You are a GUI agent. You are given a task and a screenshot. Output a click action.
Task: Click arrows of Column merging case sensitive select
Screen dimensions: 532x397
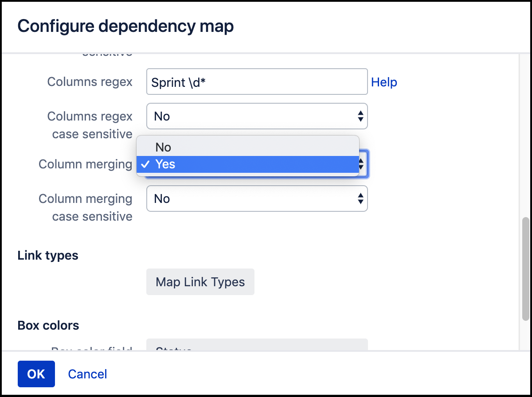360,198
